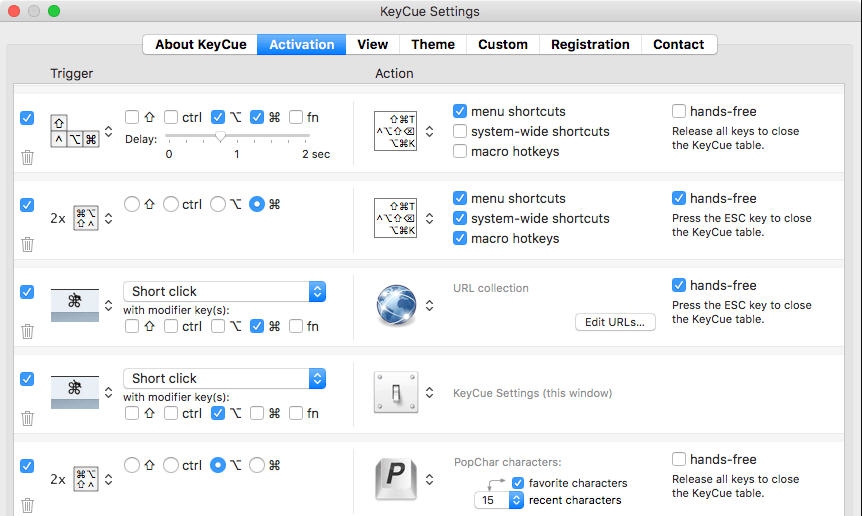
Task: Set Delay slider to 1 second mark
Action: (237, 136)
